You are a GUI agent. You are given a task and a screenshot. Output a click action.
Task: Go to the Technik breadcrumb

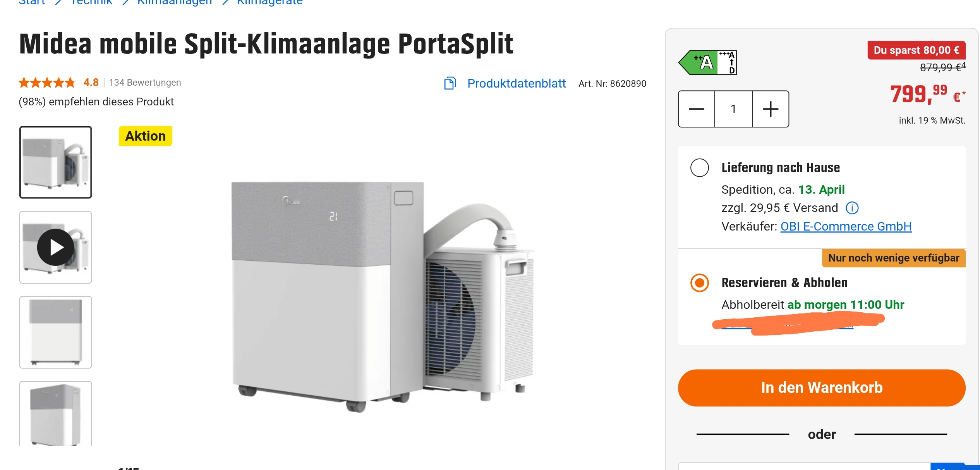pos(91,3)
